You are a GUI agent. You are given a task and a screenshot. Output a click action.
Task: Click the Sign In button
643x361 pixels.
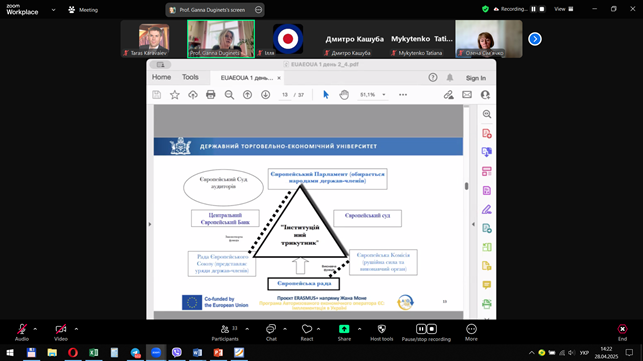476,78
